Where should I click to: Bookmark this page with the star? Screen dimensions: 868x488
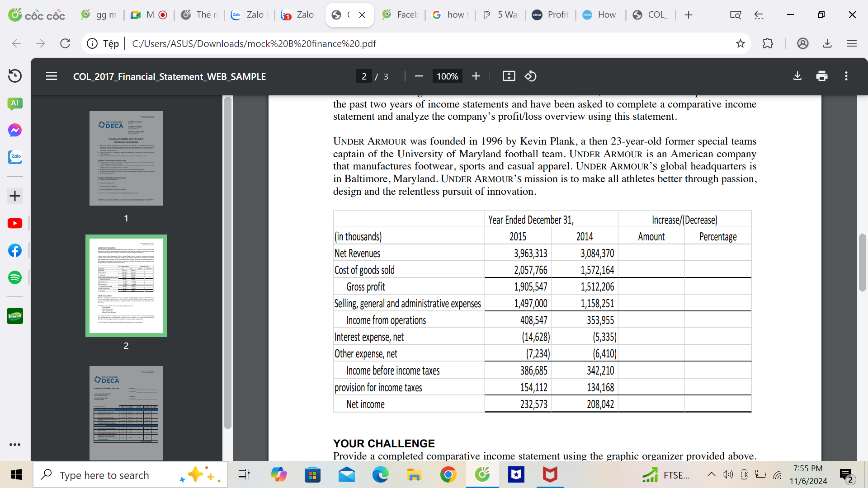740,43
